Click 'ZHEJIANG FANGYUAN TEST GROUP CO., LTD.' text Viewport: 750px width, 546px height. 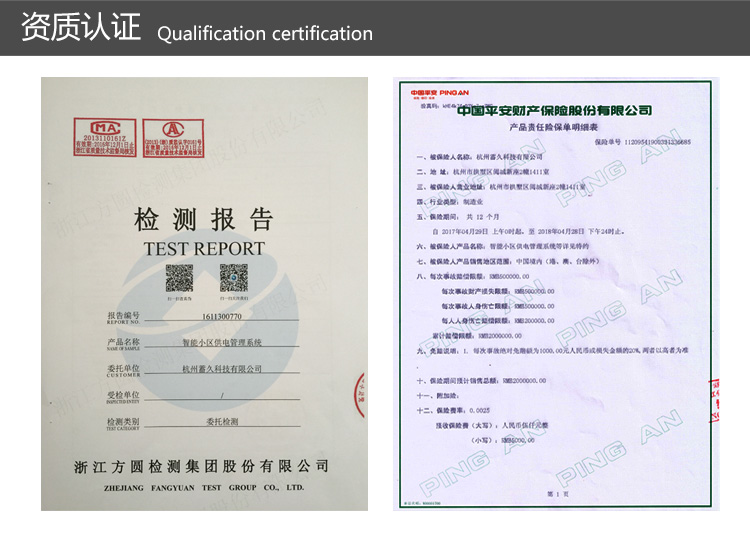204,488
